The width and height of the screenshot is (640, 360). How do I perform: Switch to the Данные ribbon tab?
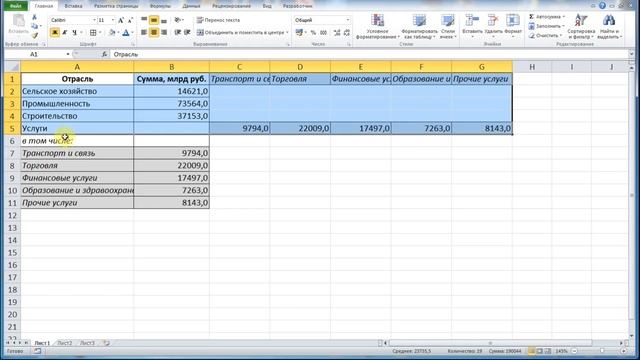pos(191,6)
